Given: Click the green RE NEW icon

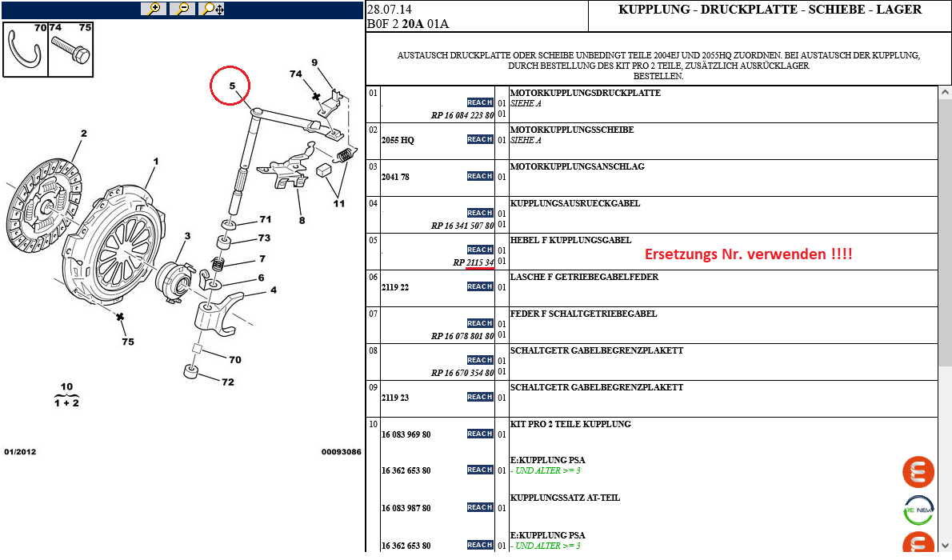Looking at the screenshot, I should pyautogui.click(x=918, y=510).
